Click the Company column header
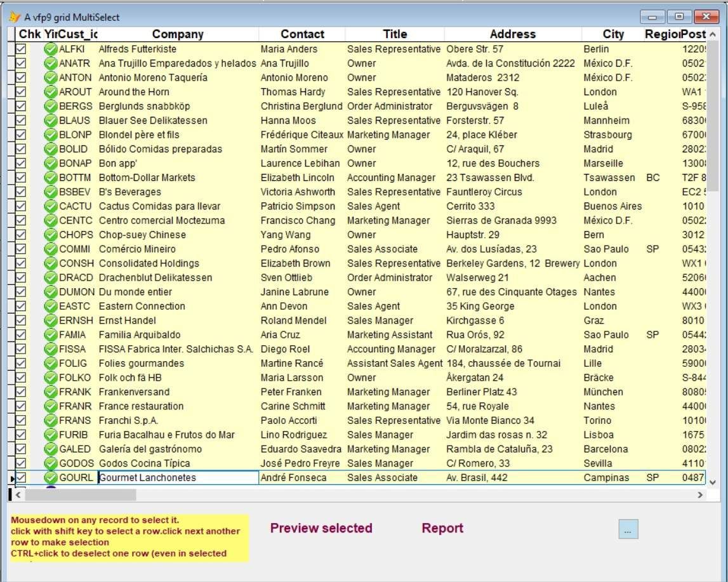 [x=176, y=34]
